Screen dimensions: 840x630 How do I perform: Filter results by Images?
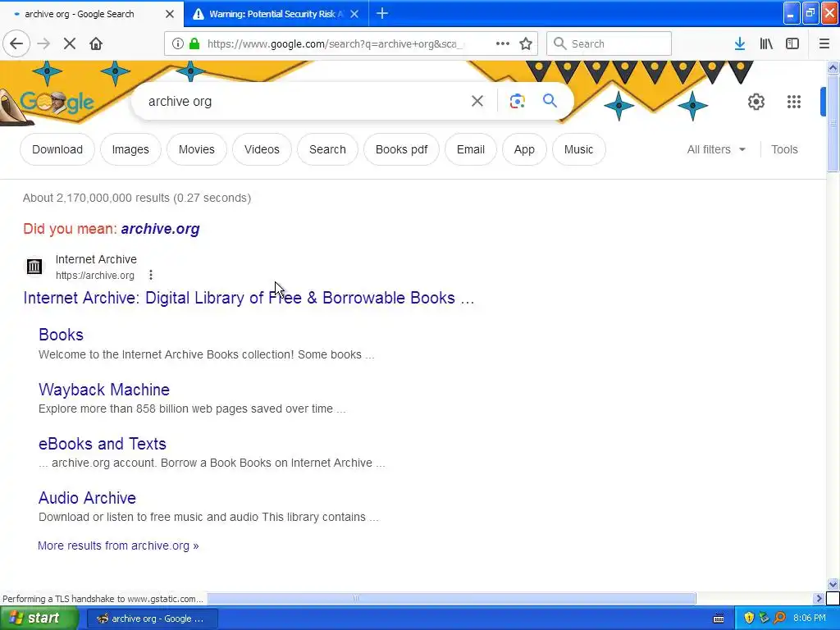click(x=130, y=149)
